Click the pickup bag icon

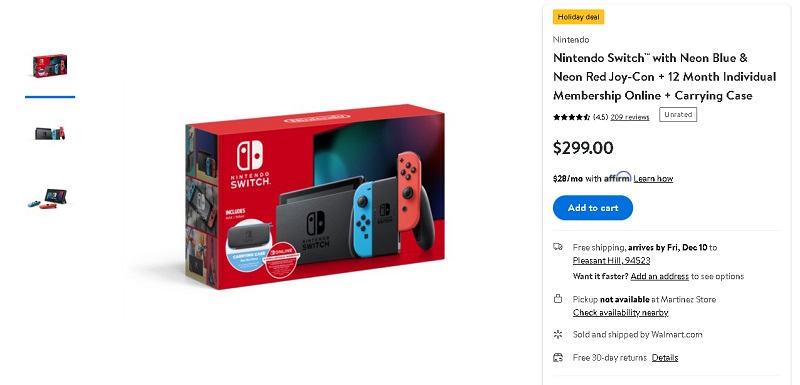tap(558, 299)
